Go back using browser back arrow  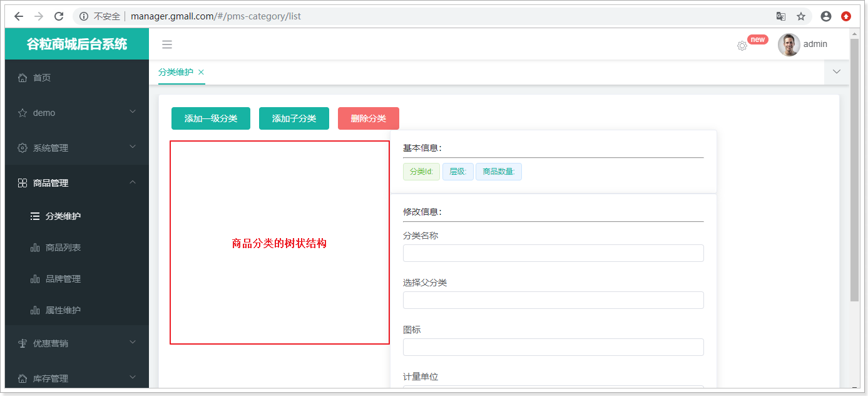18,16
